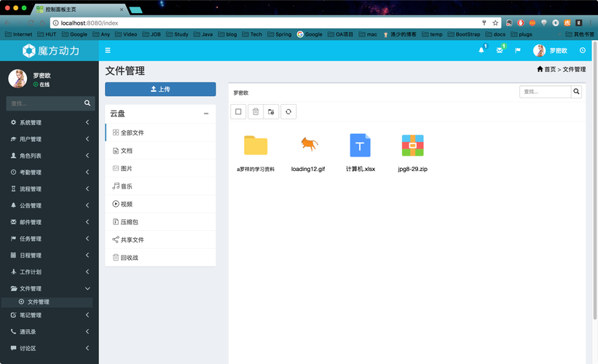Click the refresh toolbar icon
Screen dimensions: 598x364
click(x=288, y=111)
